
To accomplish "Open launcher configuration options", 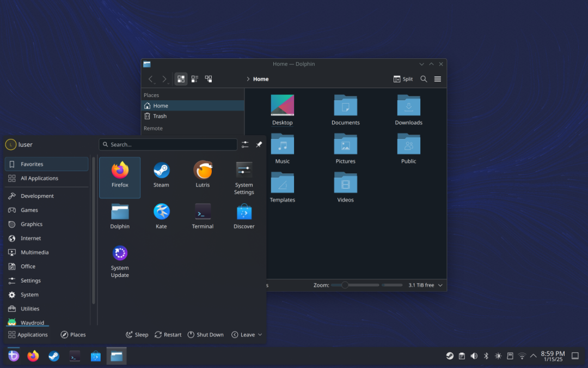I will (x=245, y=144).
